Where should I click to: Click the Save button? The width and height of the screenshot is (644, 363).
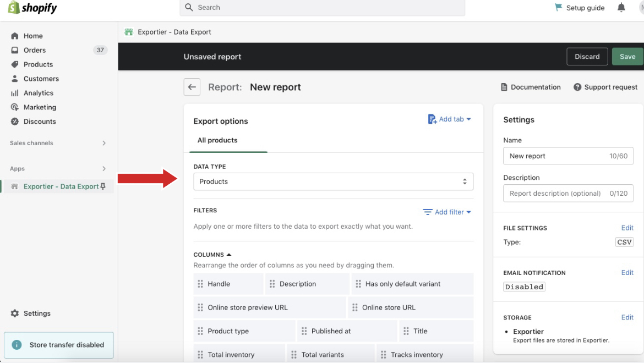tap(627, 57)
